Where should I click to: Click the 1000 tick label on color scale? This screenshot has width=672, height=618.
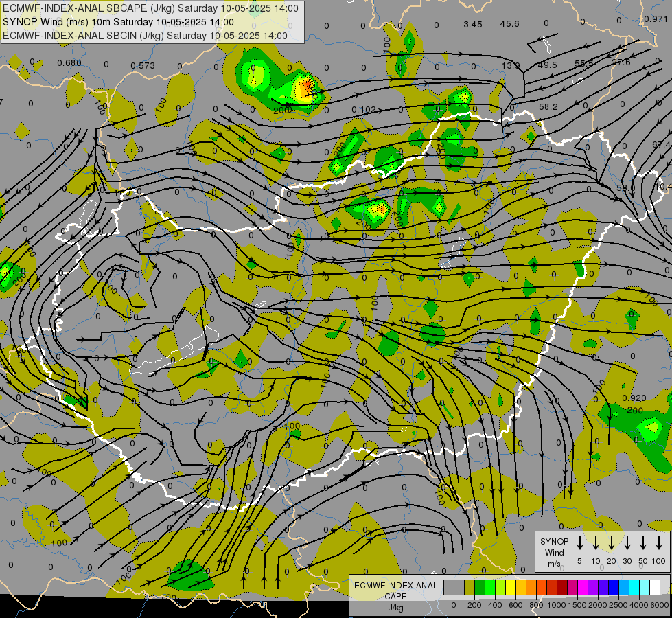point(557,605)
